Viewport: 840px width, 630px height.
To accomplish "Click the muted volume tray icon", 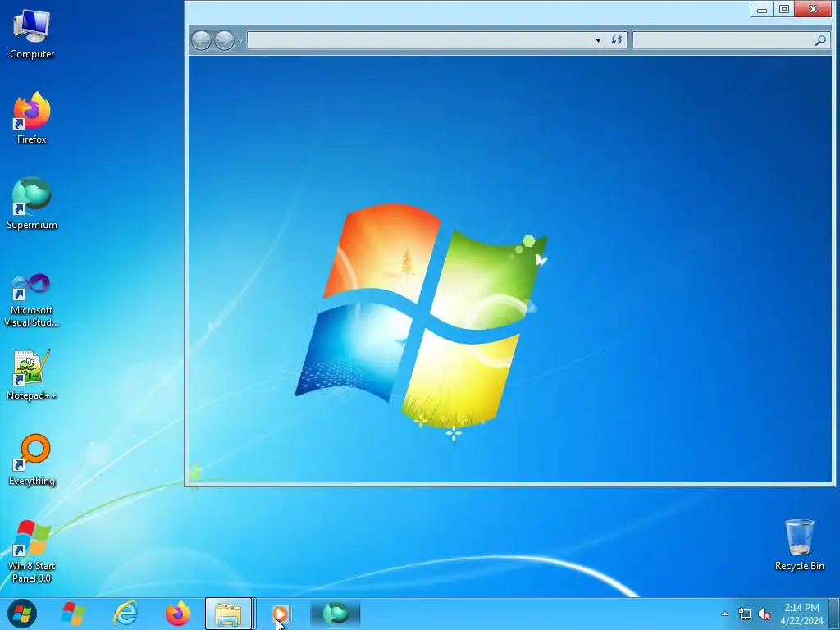I will coord(765,614).
